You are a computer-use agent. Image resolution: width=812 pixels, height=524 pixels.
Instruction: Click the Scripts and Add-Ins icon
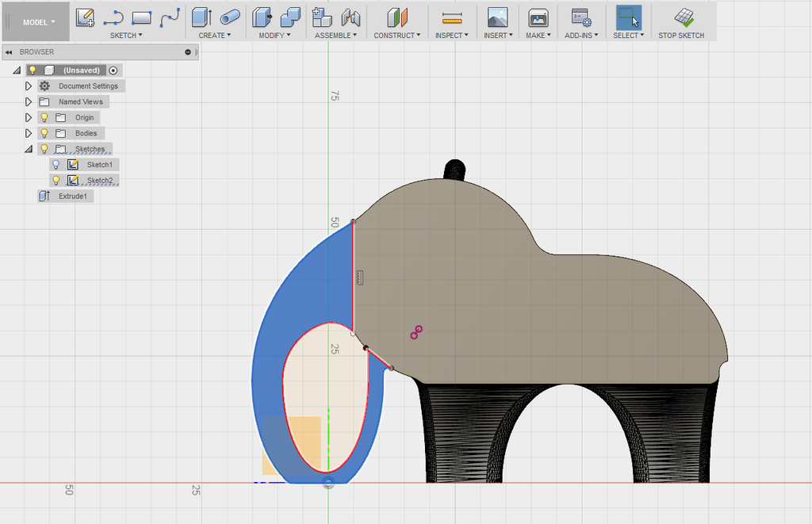tap(581, 17)
